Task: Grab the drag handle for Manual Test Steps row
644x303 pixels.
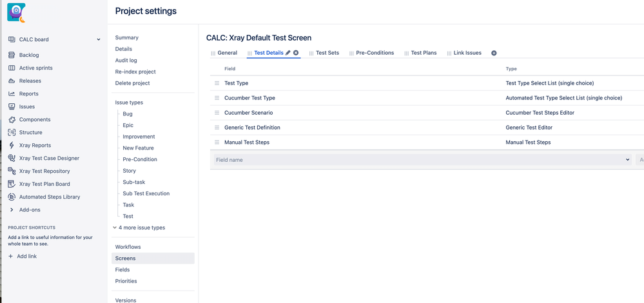Action: click(x=217, y=142)
